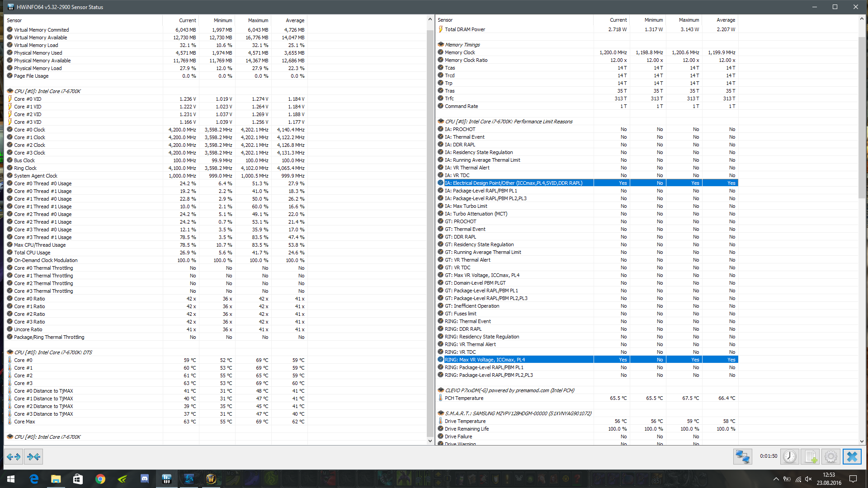Select Core Max temperature row
Viewport: 868px width, 488px height.
pyautogui.click(x=157, y=422)
